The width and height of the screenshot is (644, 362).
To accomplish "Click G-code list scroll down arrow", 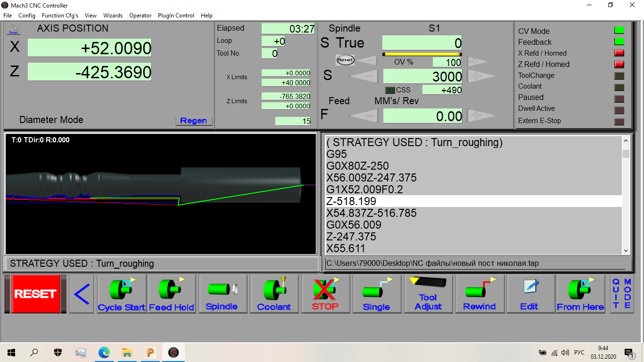I will [626, 251].
